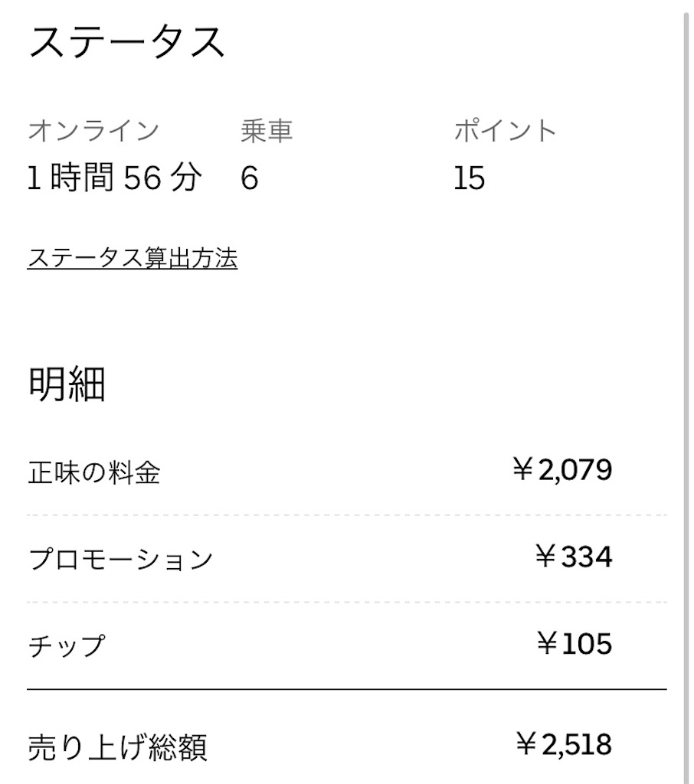This screenshot has height=784, width=694.
Task: Select the trip count value 6
Action: point(249,178)
